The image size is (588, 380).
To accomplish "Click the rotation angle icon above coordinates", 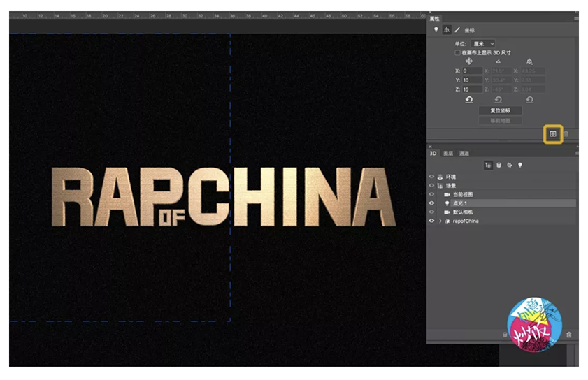I will [x=498, y=61].
